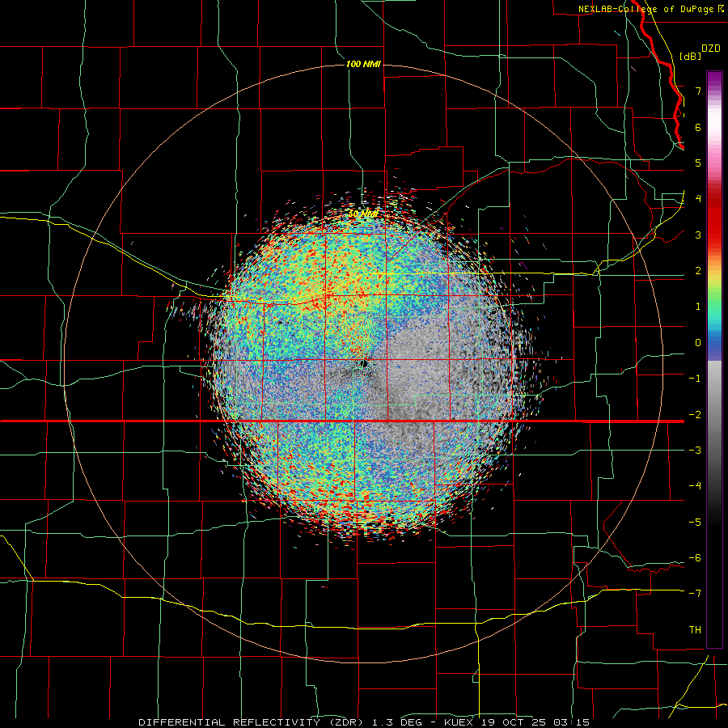
Task: Select the -2 tick label on the color scale
Action: (x=695, y=415)
